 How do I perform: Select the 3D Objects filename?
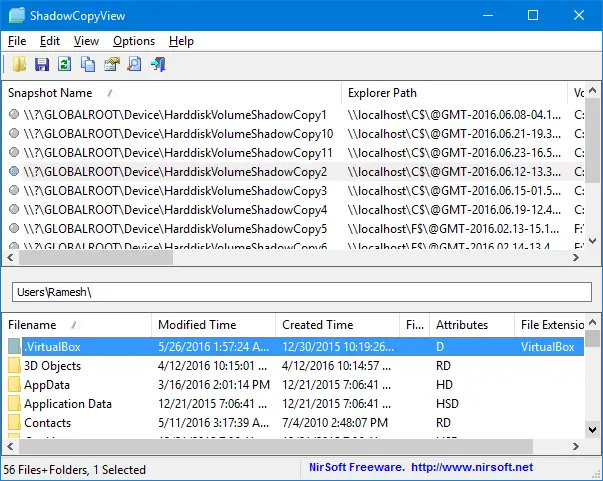pos(52,366)
